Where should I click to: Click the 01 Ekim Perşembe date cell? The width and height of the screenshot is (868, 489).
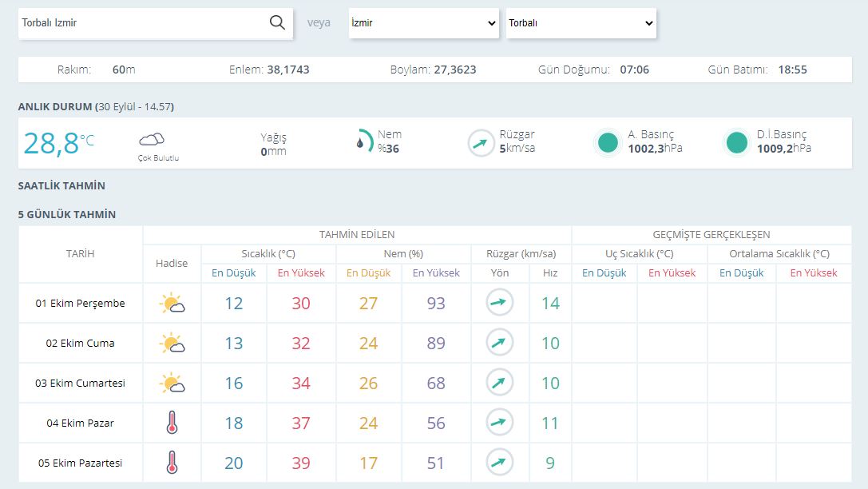tap(81, 304)
